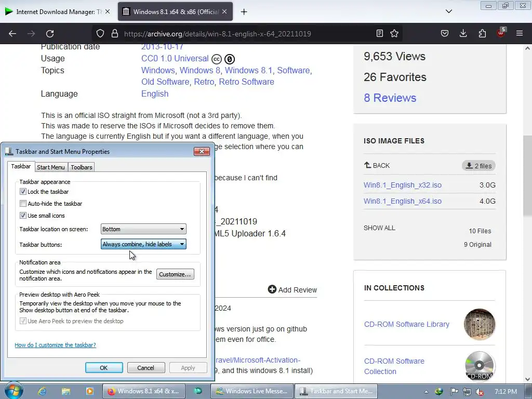Switch to the Taskbar properties tab

pyautogui.click(x=21, y=166)
